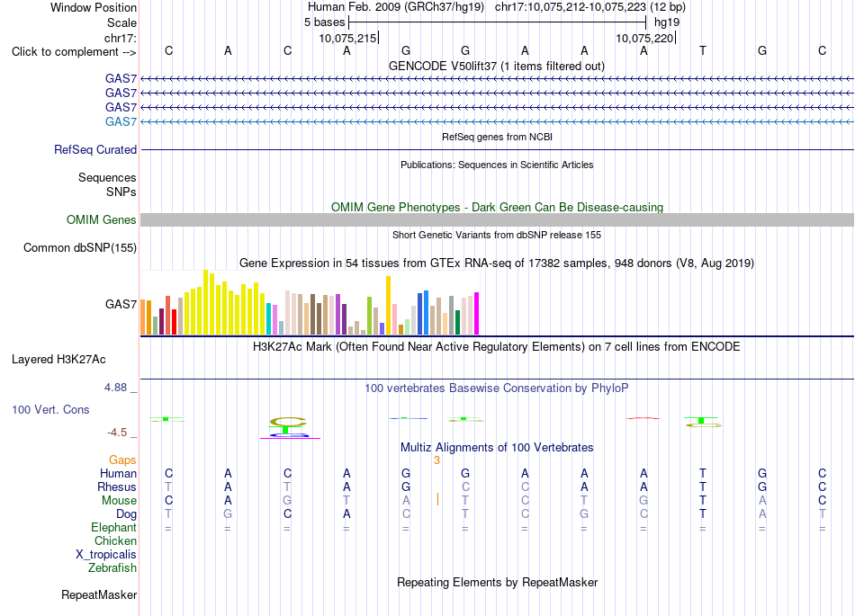Click the RefSeq Curated horizontal track line
The height and width of the screenshot is (616, 855).
tap(497, 149)
